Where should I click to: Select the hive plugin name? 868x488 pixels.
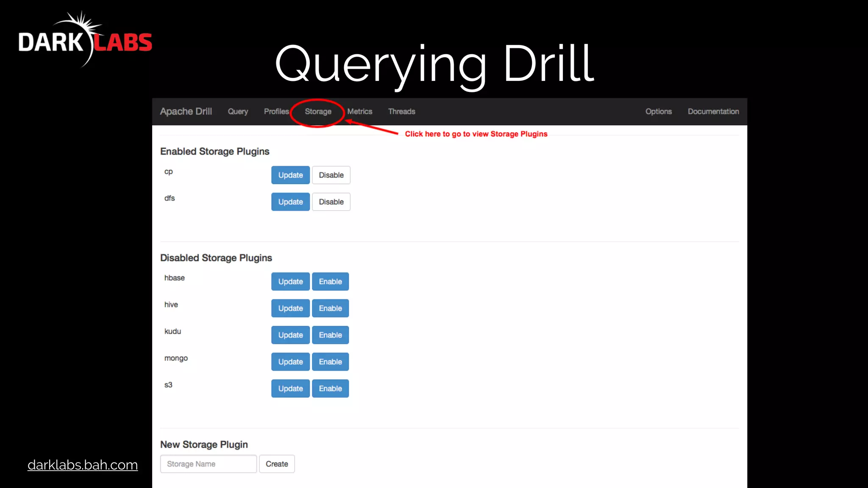coord(171,305)
